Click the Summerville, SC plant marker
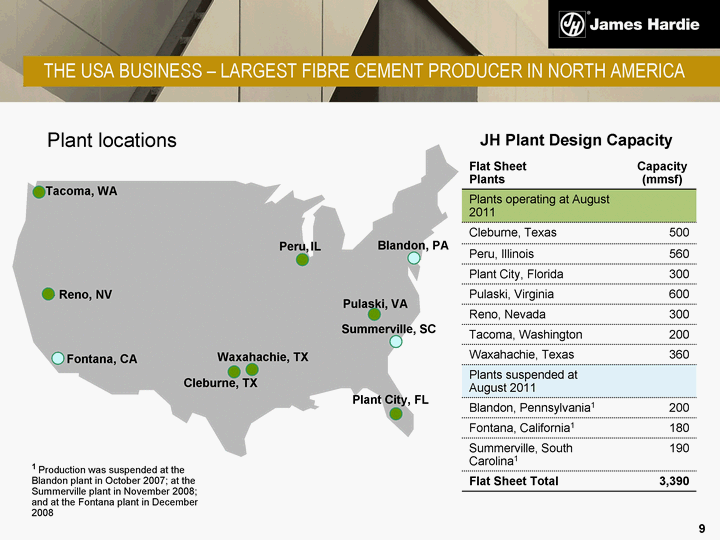Screen dimensions: 720x540 point(396,341)
